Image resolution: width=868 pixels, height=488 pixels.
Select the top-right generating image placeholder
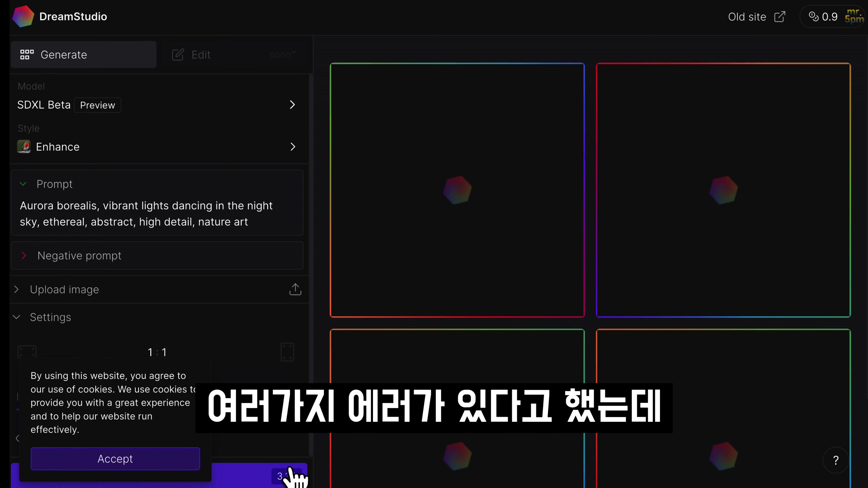[723, 190]
